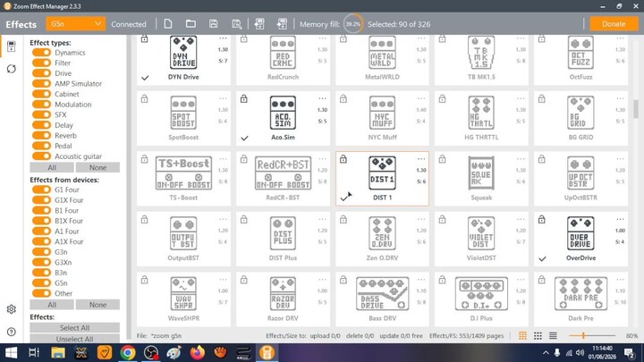The image size is (644, 362).
Task: Open the three-dot menu on Dark Pre
Action: tap(620, 280)
